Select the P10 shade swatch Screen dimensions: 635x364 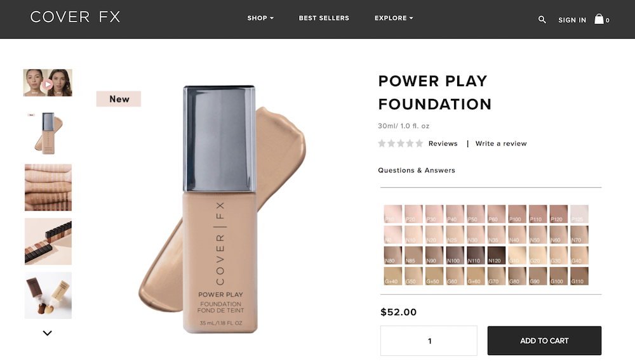pos(393,214)
